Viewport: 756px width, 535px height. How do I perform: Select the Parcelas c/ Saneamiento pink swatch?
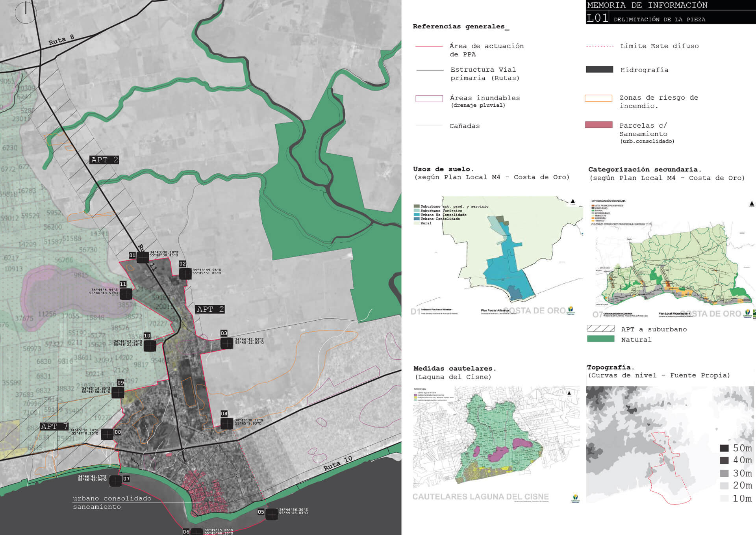pyautogui.click(x=598, y=125)
